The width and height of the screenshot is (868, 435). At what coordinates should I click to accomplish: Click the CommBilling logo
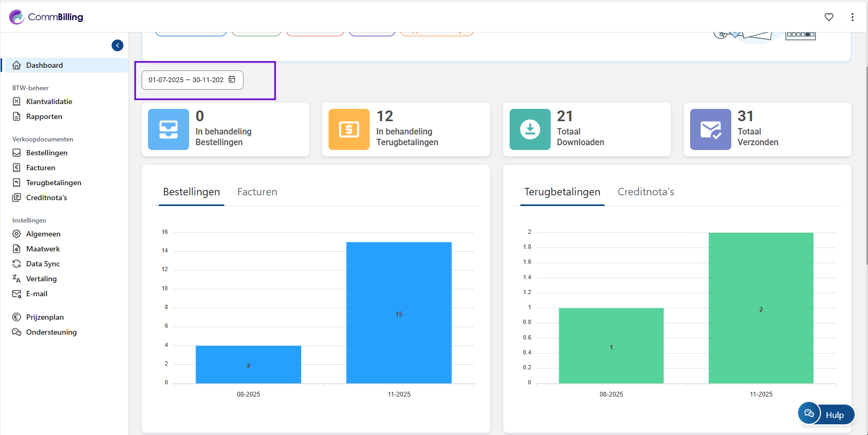point(46,17)
